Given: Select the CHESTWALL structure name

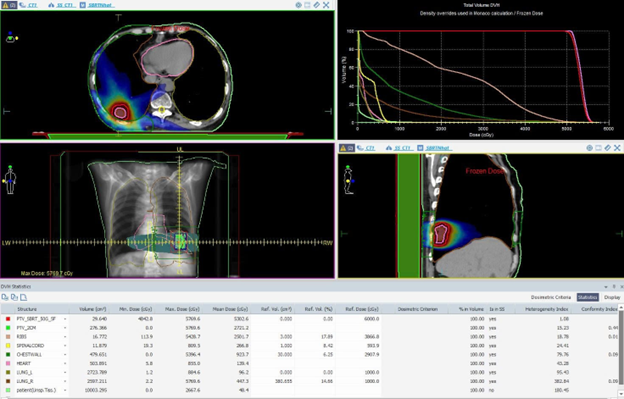Looking at the screenshot, I should (x=29, y=354).
